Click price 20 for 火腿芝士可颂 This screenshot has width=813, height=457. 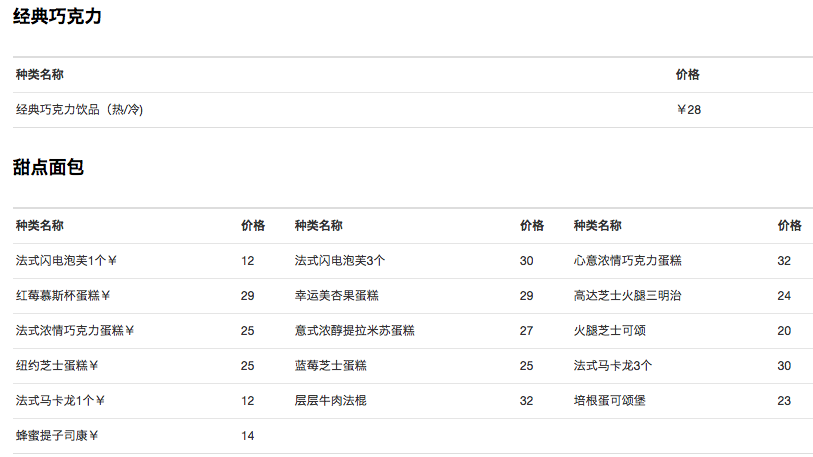pos(784,331)
